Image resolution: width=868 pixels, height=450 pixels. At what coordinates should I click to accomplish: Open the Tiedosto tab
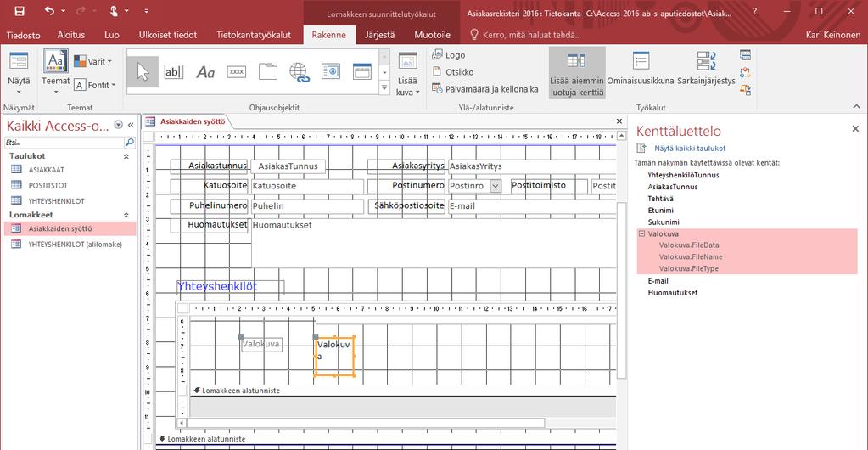click(x=23, y=35)
